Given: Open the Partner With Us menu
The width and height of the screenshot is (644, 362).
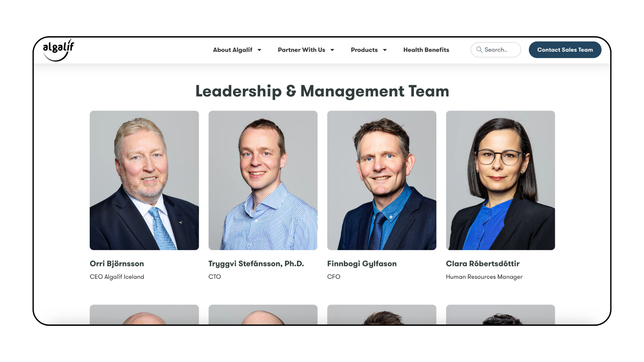Looking at the screenshot, I should (301, 50).
